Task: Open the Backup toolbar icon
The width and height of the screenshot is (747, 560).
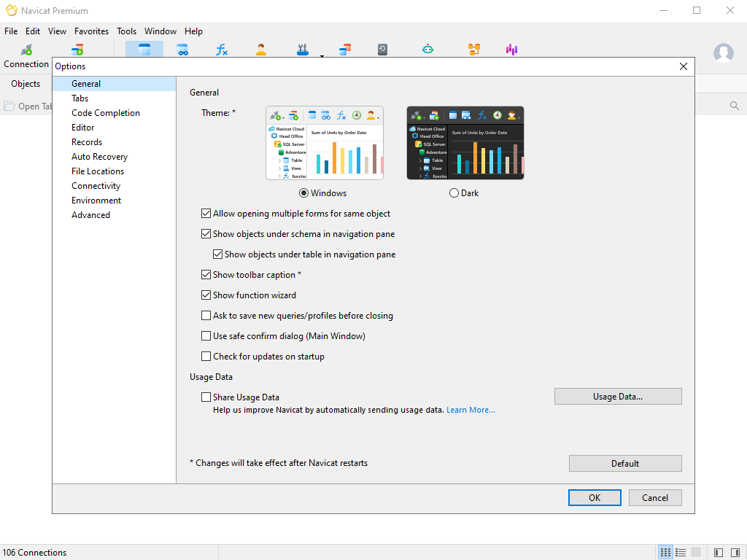Action: 382,50
